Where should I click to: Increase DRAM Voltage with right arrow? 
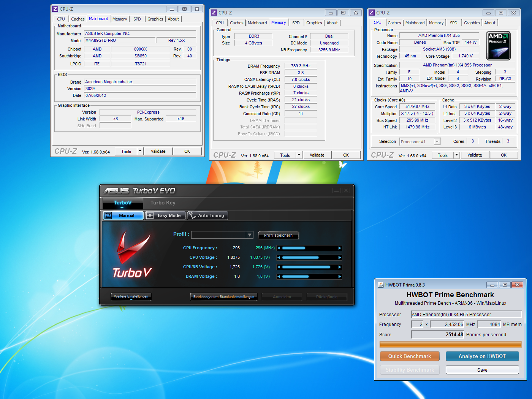[340, 277]
